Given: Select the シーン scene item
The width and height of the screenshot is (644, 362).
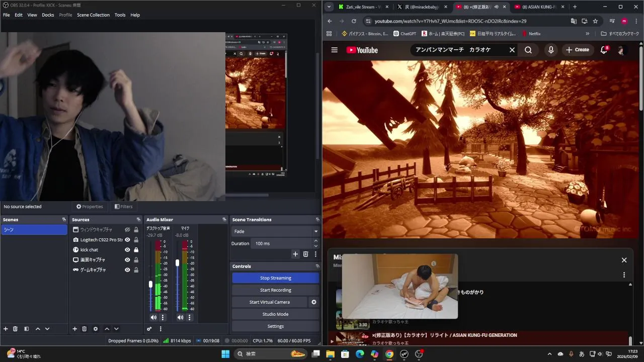Looking at the screenshot, I should (34, 230).
